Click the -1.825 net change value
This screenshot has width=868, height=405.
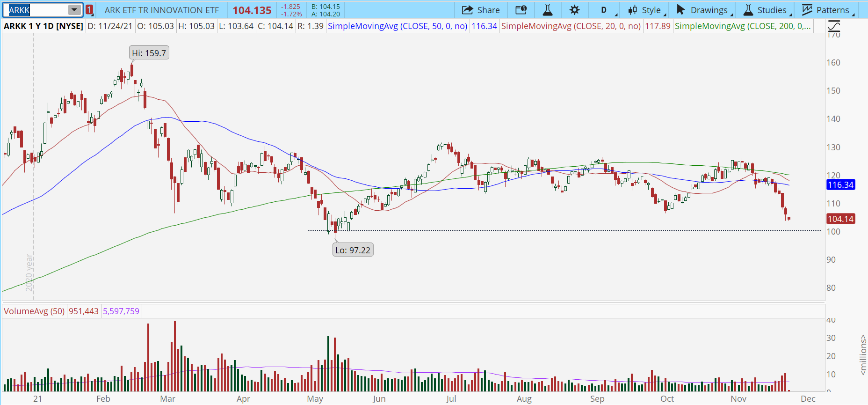(x=291, y=7)
